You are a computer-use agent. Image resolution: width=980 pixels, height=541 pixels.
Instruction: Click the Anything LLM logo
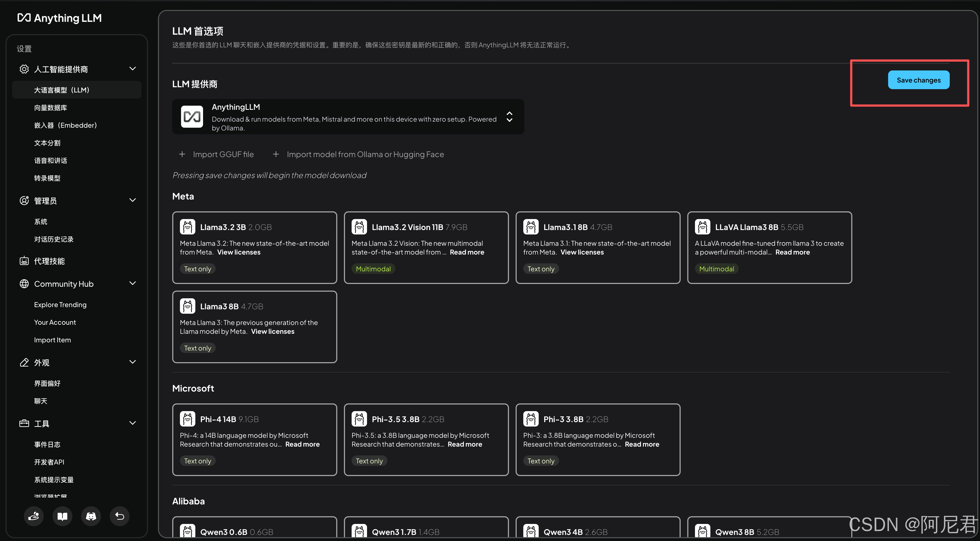pos(60,18)
